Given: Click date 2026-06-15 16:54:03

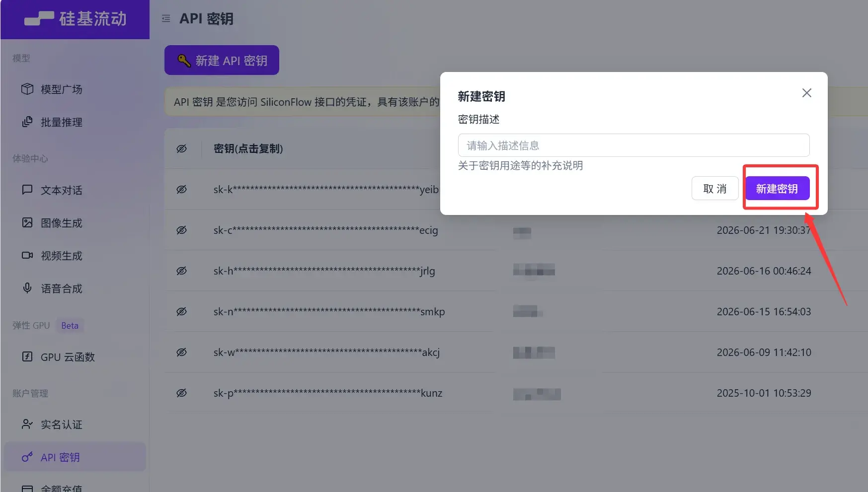Looking at the screenshot, I should click(764, 312).
